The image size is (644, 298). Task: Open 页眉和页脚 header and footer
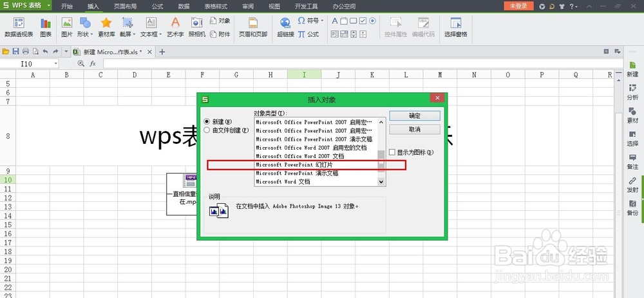point(253,28)
